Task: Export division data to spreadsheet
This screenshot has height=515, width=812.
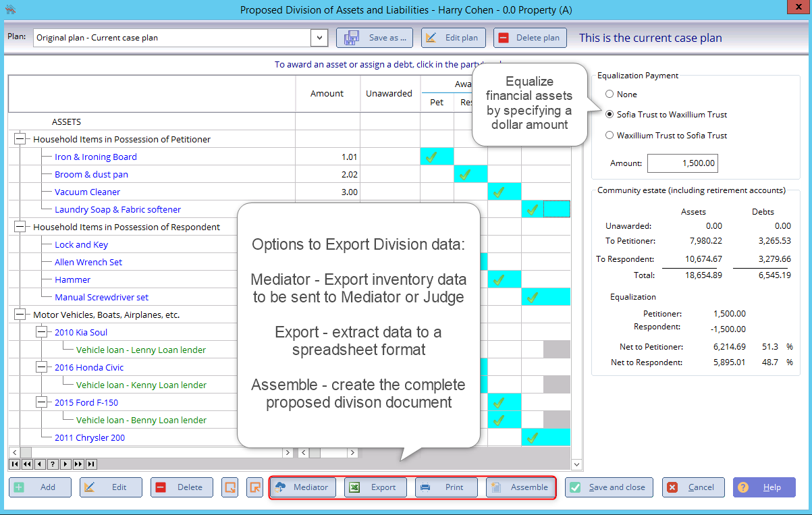Action: 375,487
